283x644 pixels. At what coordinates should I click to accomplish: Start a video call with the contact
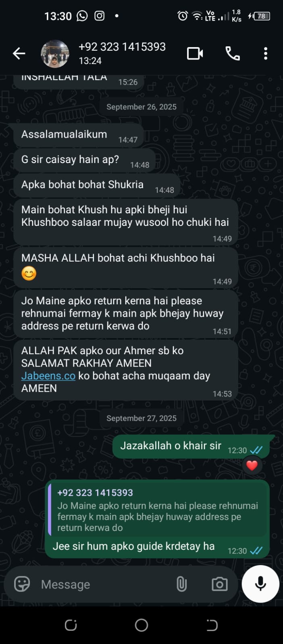pos(195,53)
